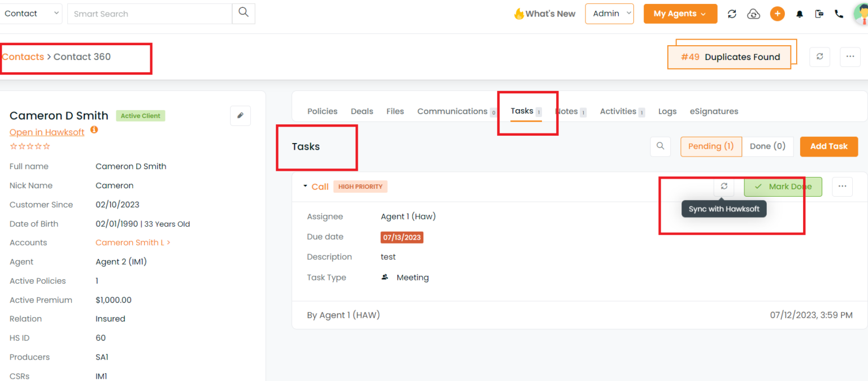Rate the contact using the first star
Image resolution: width=868 pixels, height=381 pixels.
tap(12, 146)
